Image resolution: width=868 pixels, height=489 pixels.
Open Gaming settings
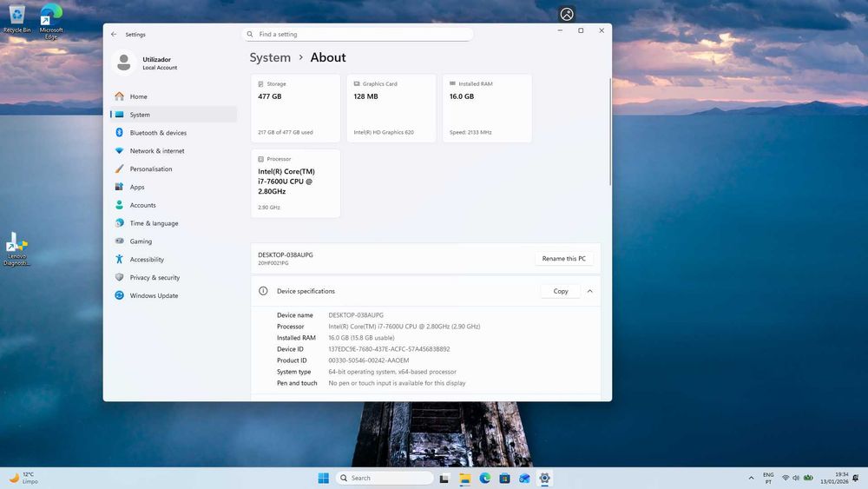[x=174, y=241]
